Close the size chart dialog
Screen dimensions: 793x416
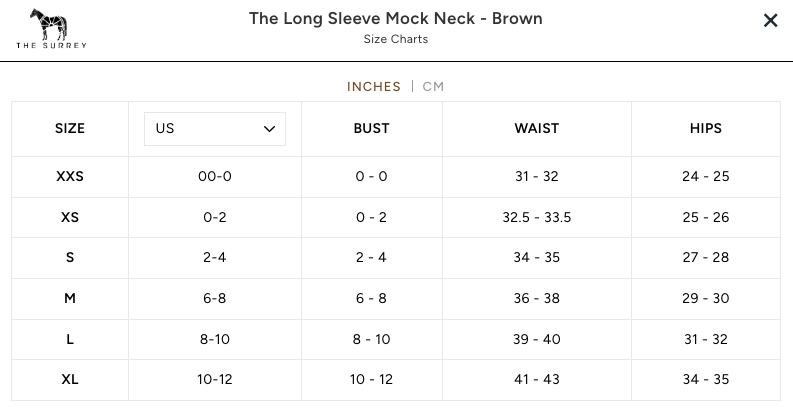click(x=770, y=21)
